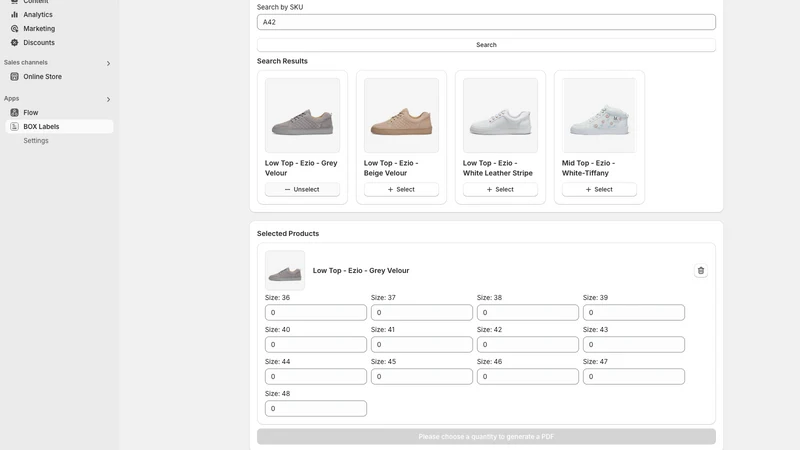Click Beige Velour shoe image in results
The image size is (800, 450).
401,115
